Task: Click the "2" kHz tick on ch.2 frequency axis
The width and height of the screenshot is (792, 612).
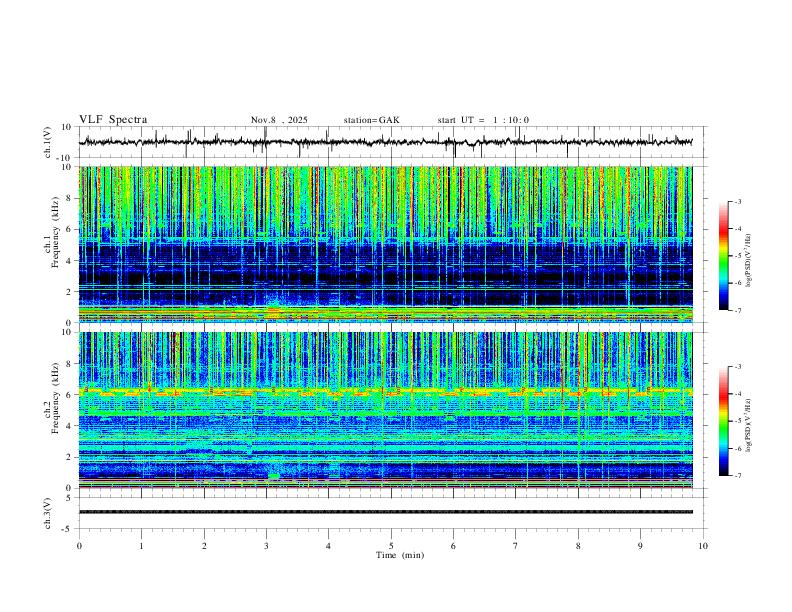Action: 69,457
